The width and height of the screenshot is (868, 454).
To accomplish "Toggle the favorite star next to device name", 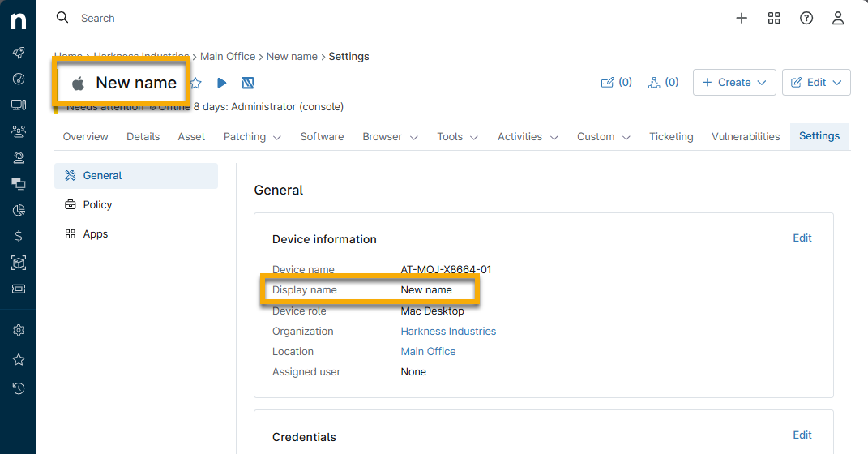I will coord(195,83).
